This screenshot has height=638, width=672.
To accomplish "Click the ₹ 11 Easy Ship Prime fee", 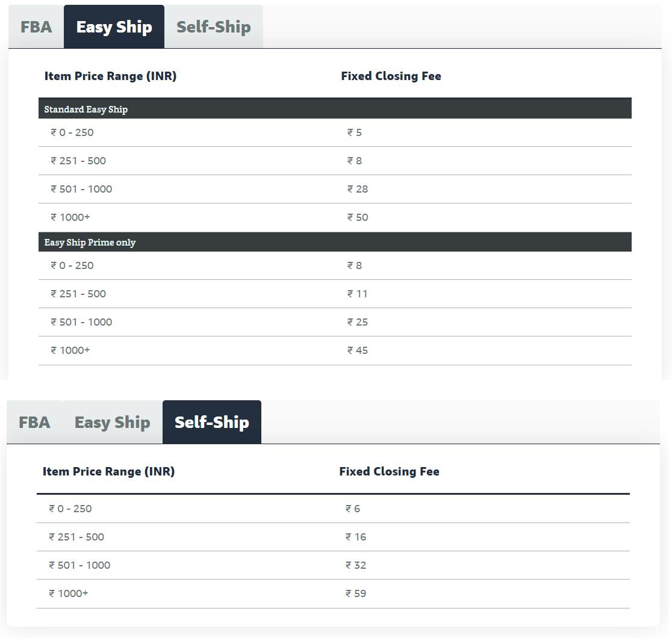I will 358,294.
